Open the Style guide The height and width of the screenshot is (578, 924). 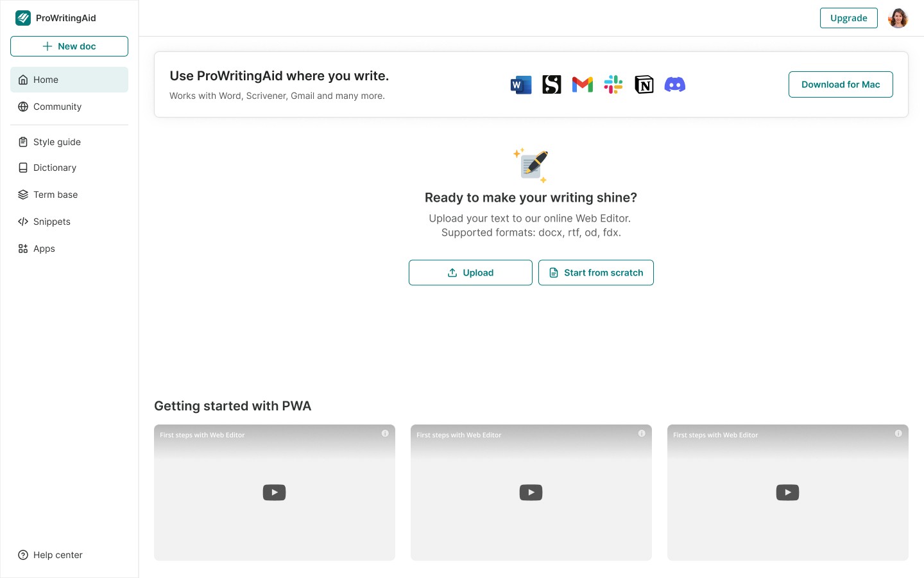(x=69, y=142)
